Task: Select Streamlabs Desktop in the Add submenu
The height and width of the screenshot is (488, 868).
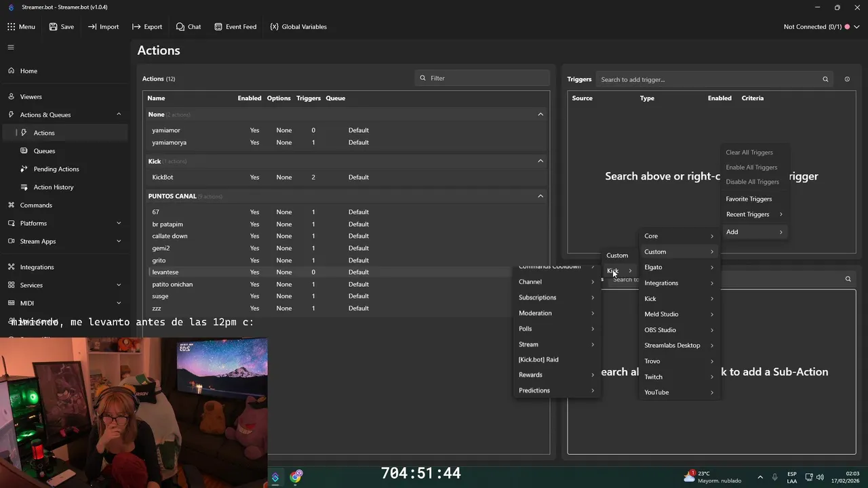Action: (679, 346)
